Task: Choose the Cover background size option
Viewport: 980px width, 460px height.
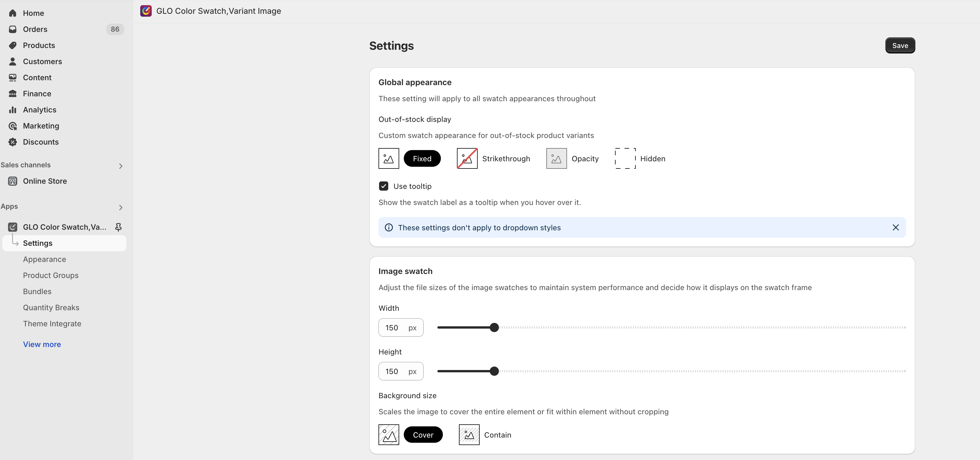Action: [423, 434]
